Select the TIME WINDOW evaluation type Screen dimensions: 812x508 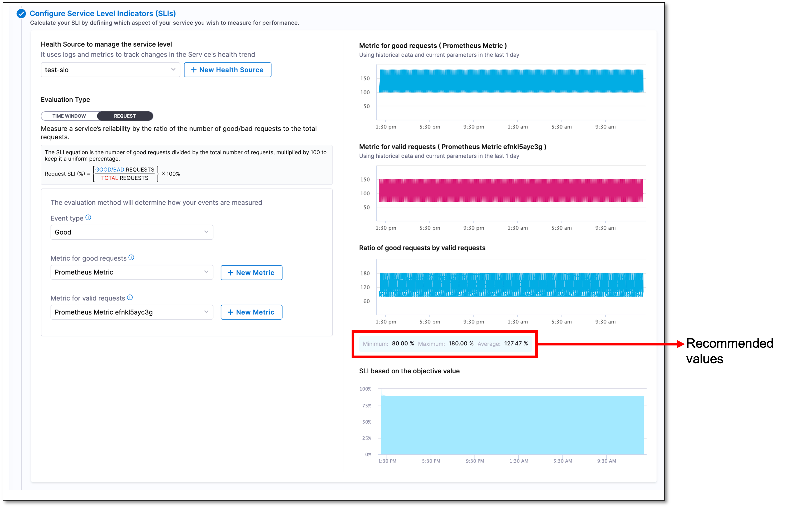coord(69,116)
